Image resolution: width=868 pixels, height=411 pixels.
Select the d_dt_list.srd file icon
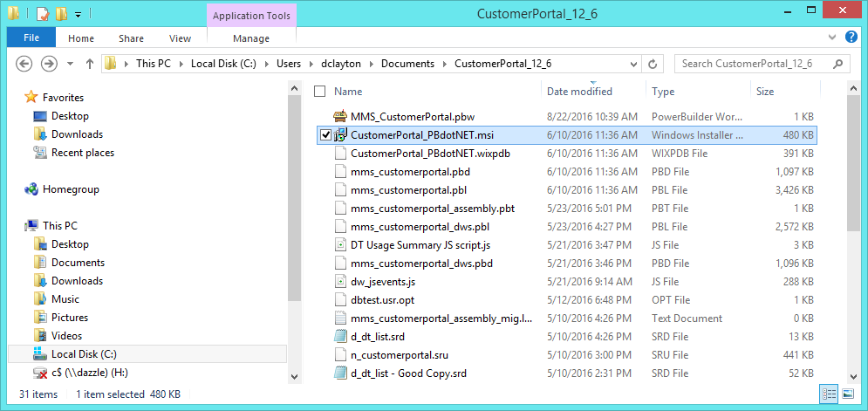click(340, 336)
